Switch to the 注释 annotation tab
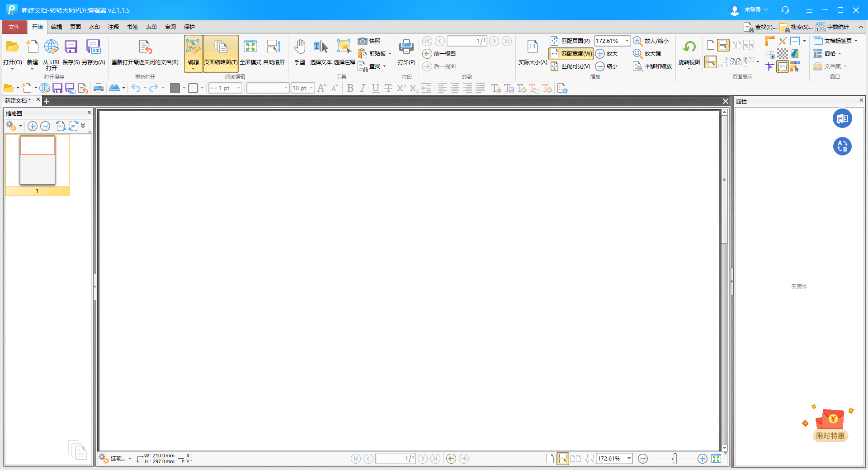868x470 pixels. click(x=113, y=27)
